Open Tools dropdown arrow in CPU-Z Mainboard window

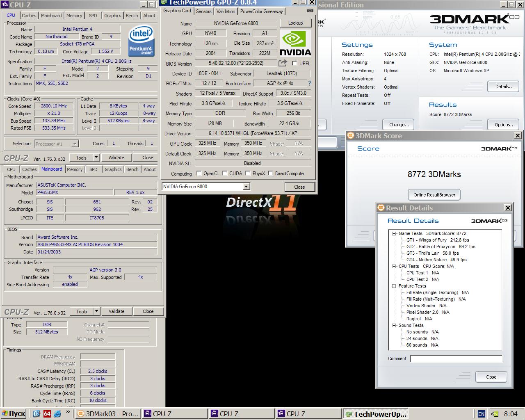tap(96, 311)
